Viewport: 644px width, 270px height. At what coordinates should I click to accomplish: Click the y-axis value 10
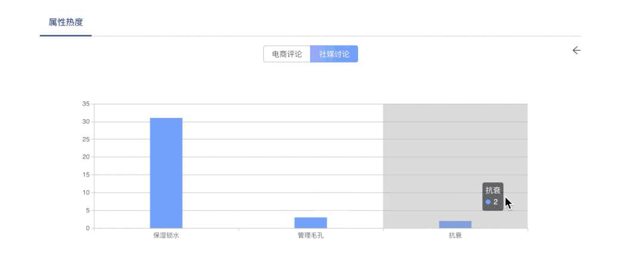(86, 193)
